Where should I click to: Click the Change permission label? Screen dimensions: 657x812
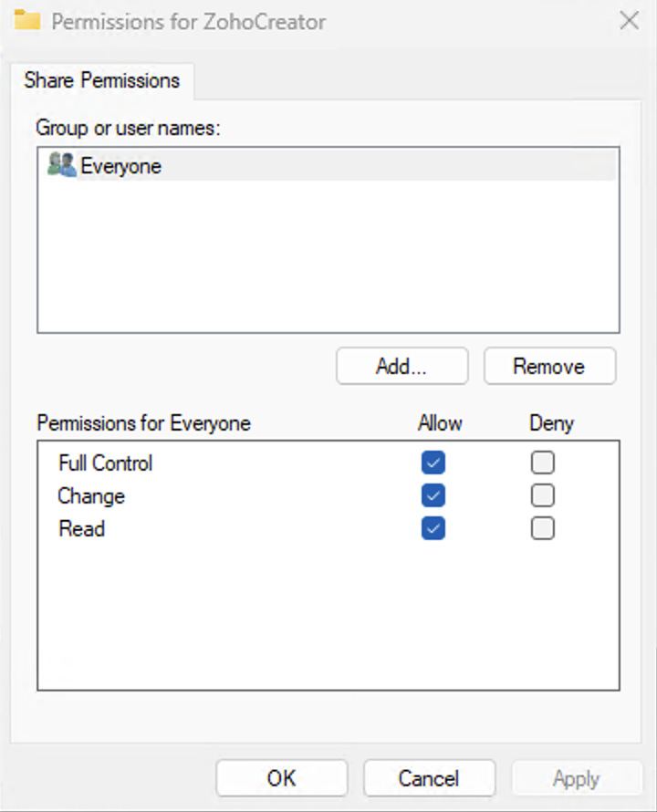91,496
